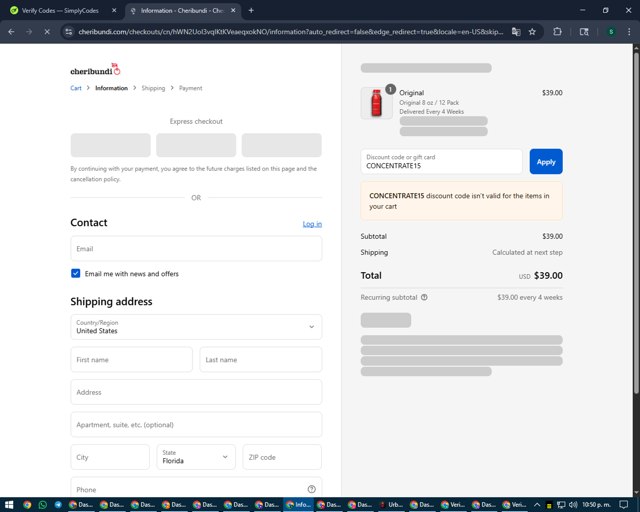The image size is (640, 512).
Task: Open the State dropdown showing Florida
Action: (196, 457)
